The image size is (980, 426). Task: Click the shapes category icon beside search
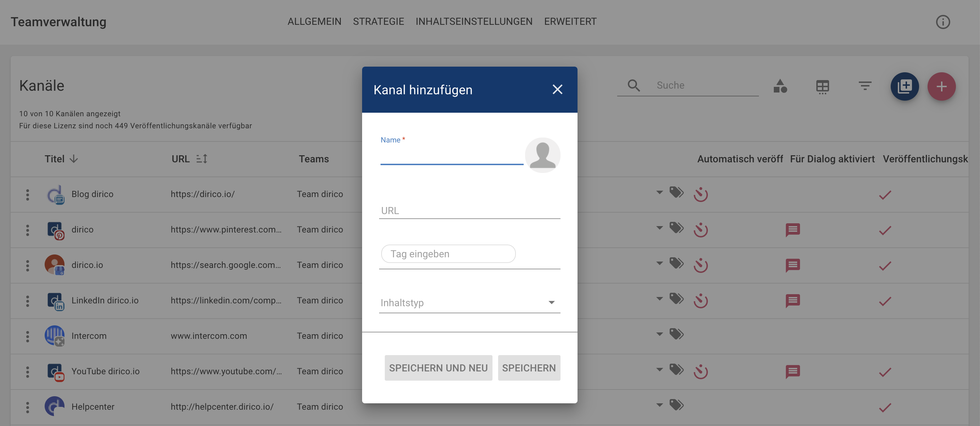[780, 86]
